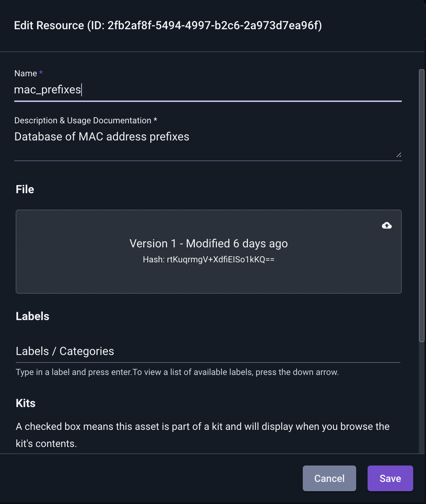
Task: Select the file Hash value text
Action: pos(209,259)
